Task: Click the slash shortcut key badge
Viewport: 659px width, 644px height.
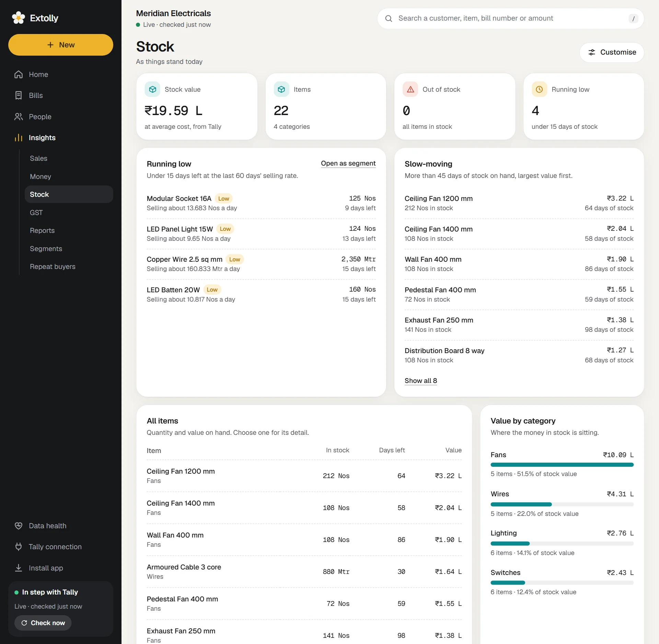Action: coord(633,19)
